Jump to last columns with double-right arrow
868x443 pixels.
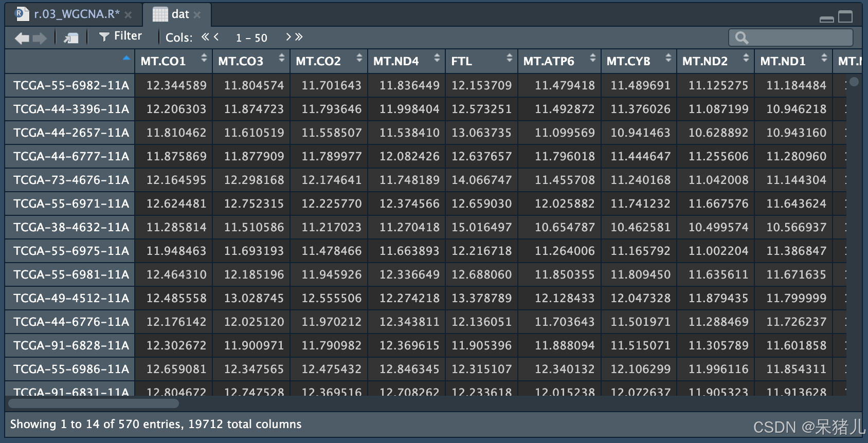click(x=299, y=36)
